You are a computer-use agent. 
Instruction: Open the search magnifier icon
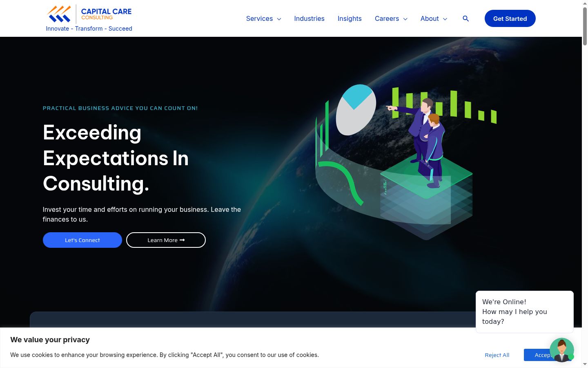pyautogui.click(x=465, y=18)
